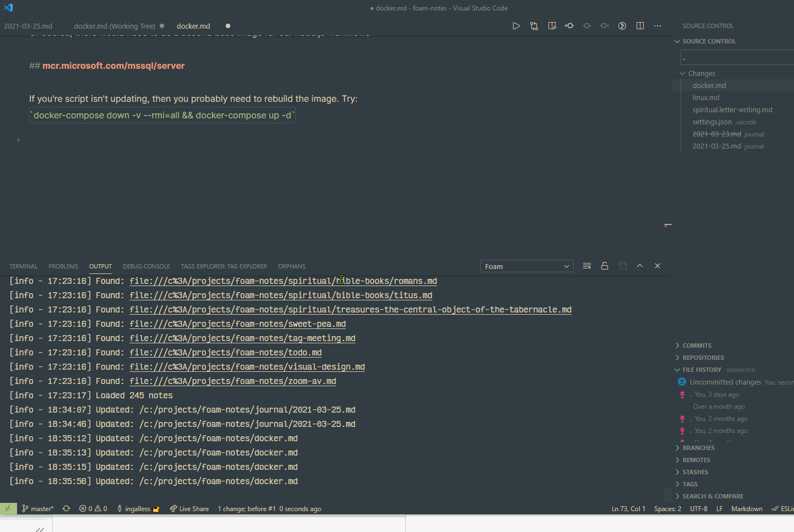Open the todo.md link in output
This screenshot has height=532, width=794.
tap(225, 352)
